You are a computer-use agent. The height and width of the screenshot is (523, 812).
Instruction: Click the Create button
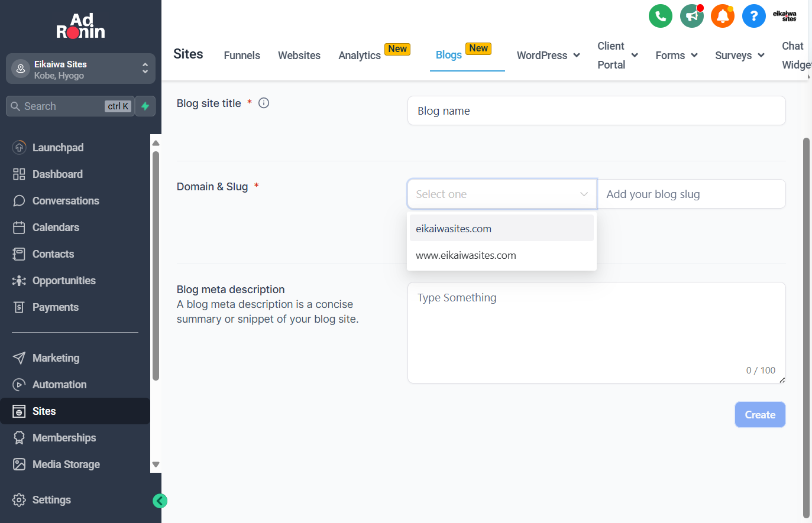point(760,415)
